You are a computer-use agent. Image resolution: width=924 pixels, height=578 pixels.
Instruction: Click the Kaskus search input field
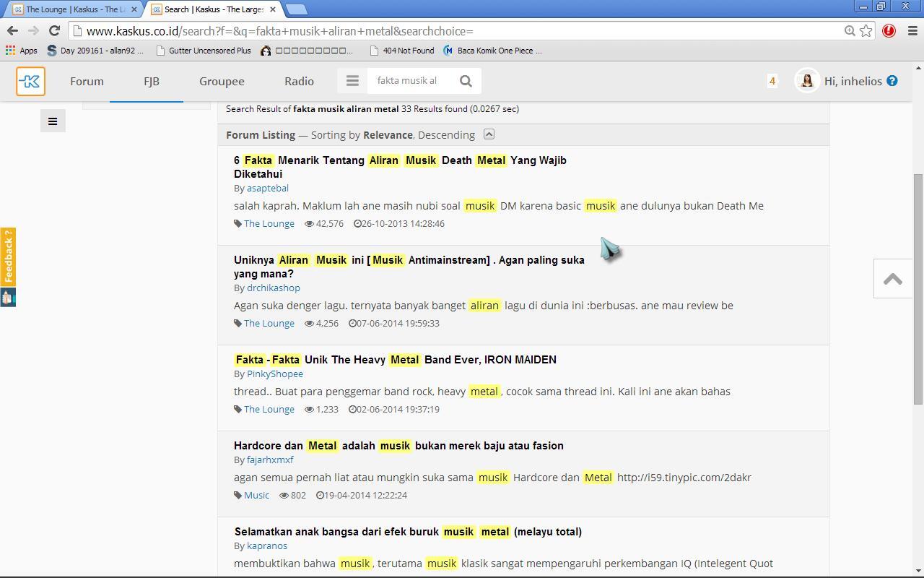pos(409,81)
